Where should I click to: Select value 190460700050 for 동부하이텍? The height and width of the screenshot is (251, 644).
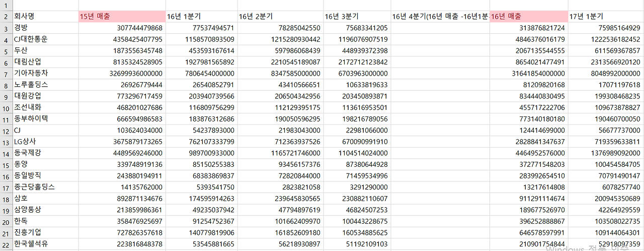click(606, 118)
